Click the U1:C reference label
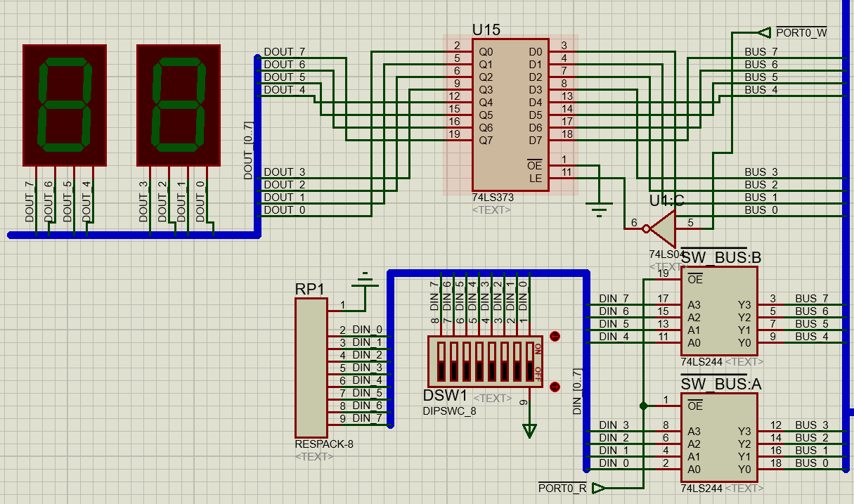This screenshot has height=504, width=854. point(667,201)
